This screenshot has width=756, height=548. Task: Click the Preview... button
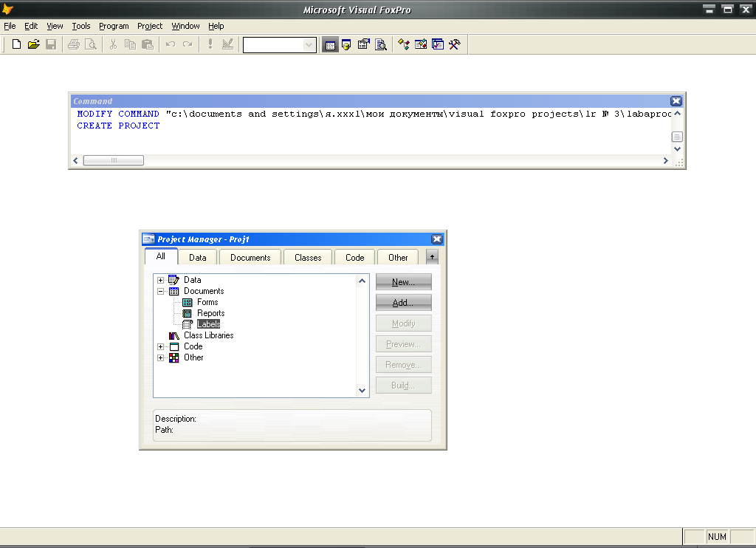click(x=404, y=344)
